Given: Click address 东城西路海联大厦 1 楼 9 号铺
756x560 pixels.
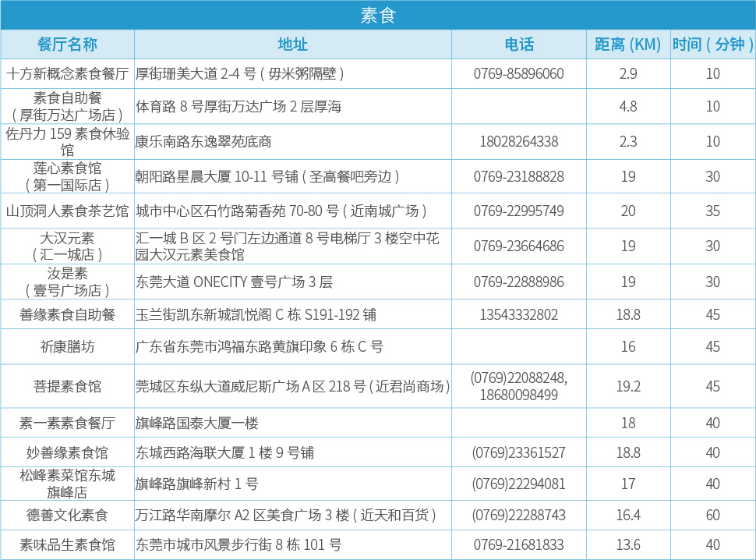Looking at the screenshot, I should (x=224, y=452).
